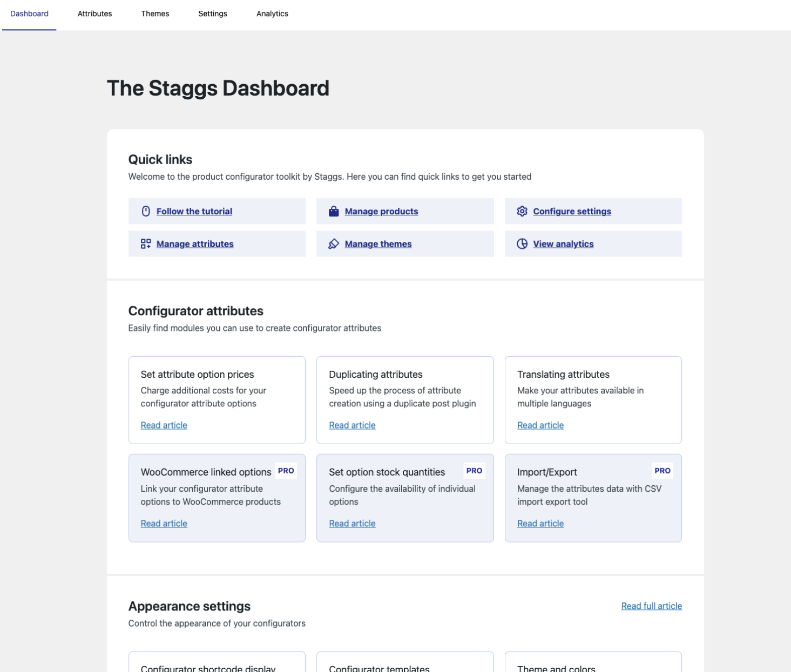Read article for Import/Export
This screenshot has width=791, height=672.
[540, 524]
